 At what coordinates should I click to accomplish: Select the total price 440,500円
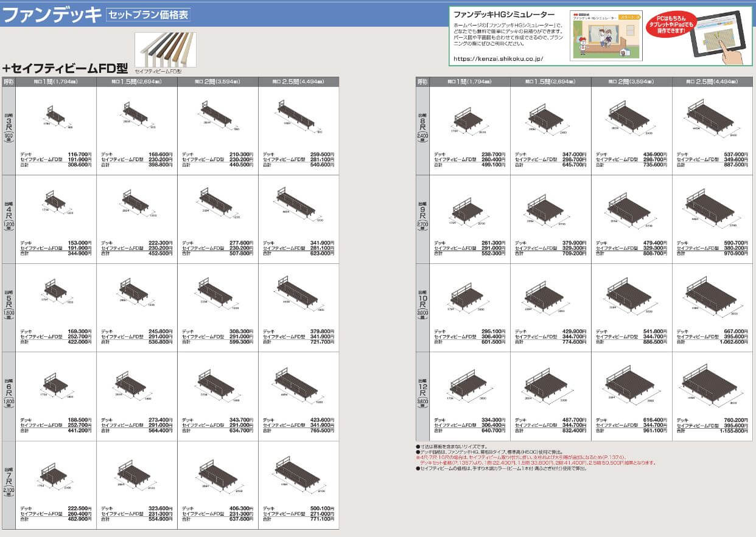(x=241, y=165)
